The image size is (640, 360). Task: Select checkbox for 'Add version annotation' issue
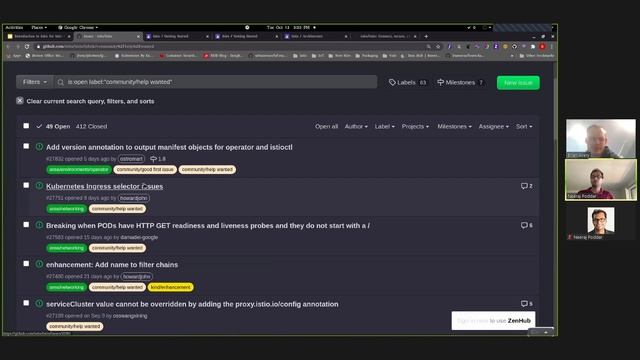[x=26, y=146]
